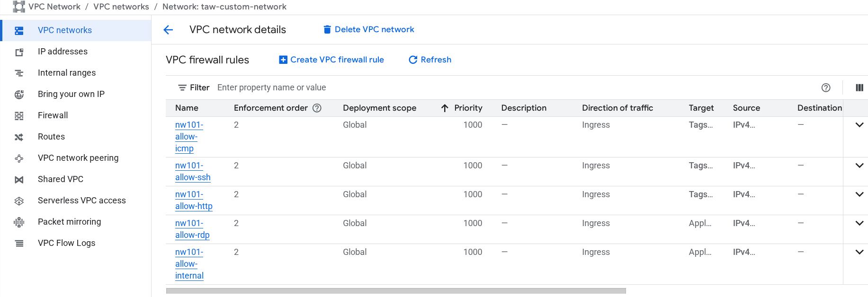The image size is (868, 297).
Task: Open IP addresses in the sidebar
Action: point(76,52)
